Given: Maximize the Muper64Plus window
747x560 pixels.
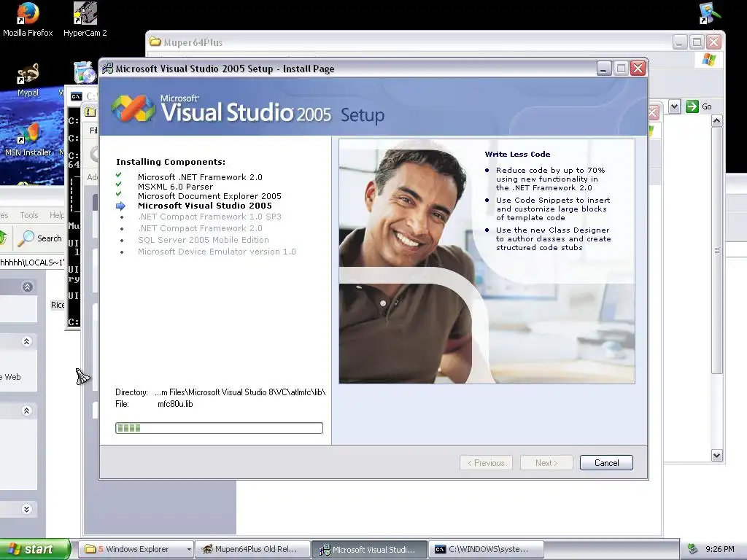Looking at the screenshot, I should [697, 42].
